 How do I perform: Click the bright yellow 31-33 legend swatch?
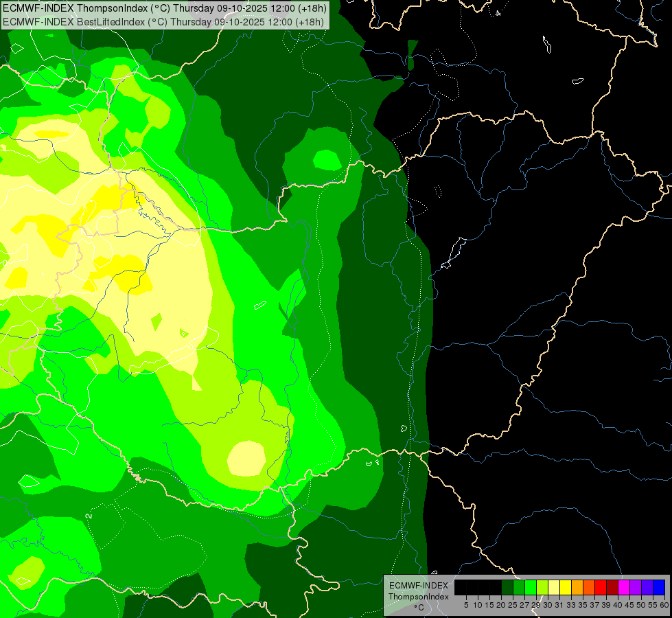click(566, 587)
